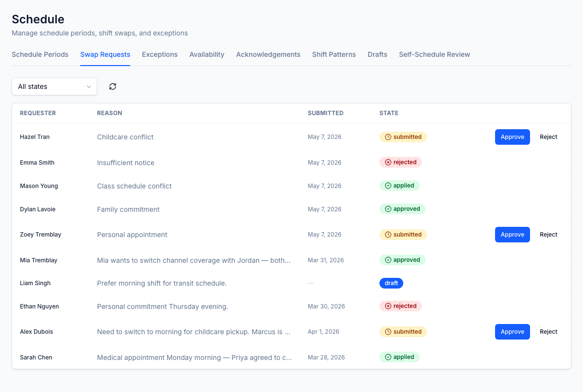Select requester name Dylan Lavoie
The width and height of the screenshot is (583, 392).
(37, 209)
